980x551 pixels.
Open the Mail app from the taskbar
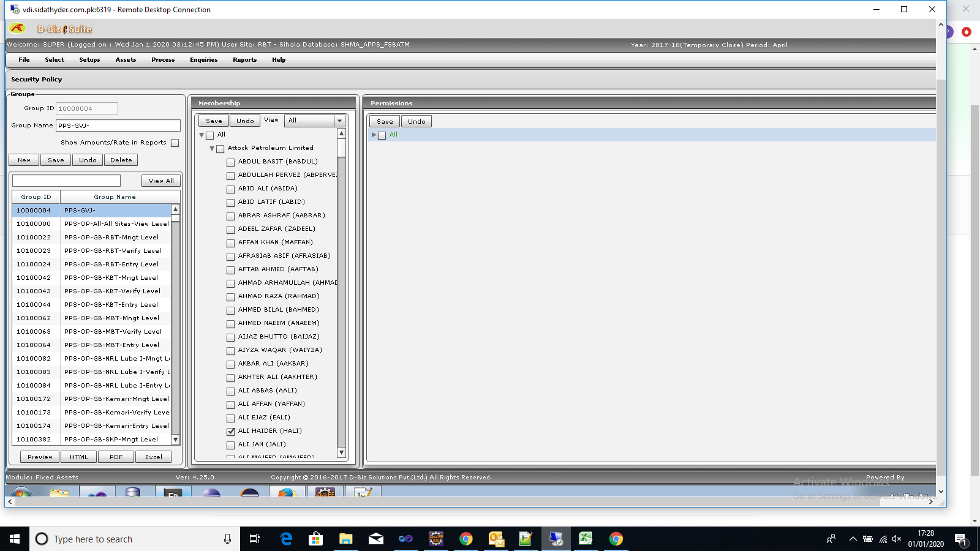click(x=375, y=539)
